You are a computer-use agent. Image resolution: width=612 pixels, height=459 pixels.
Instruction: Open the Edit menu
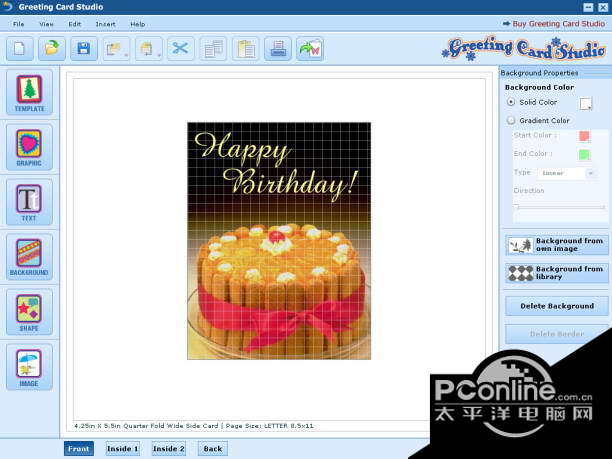click(x=75, y=24)
